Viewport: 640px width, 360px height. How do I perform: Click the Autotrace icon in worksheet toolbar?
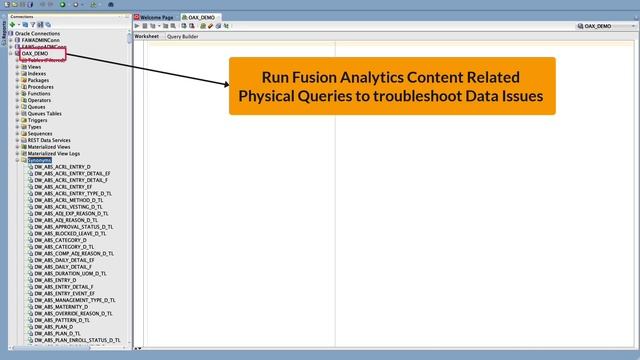point(165,26)
